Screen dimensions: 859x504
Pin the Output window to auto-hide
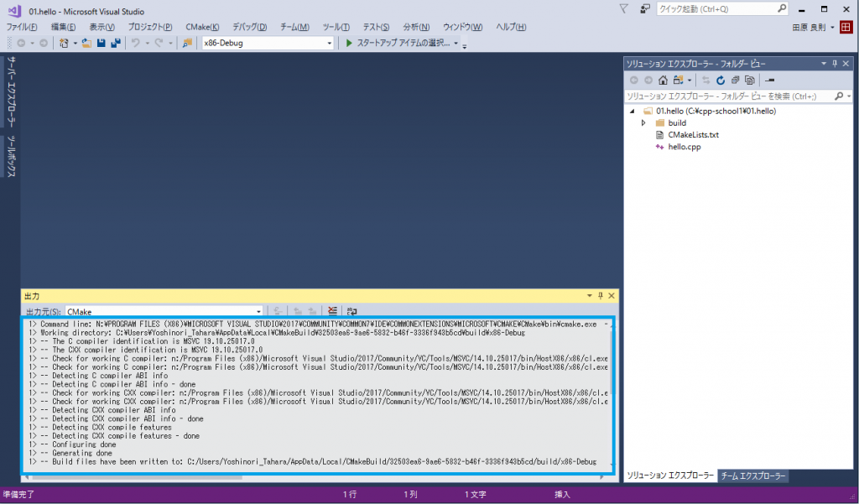599,295
